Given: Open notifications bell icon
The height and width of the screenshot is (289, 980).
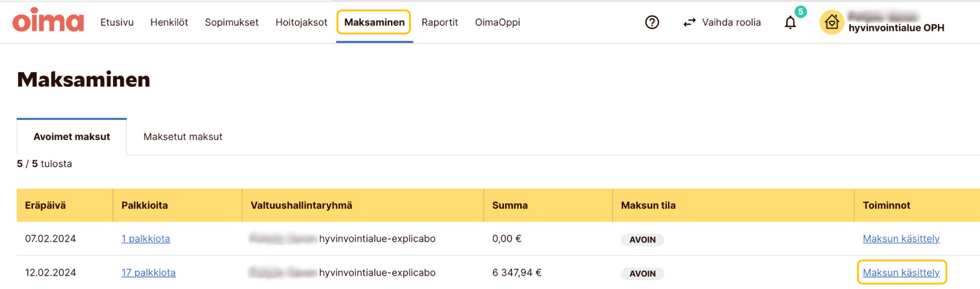Looking at the screenshot, I should [x=790, y=22].
